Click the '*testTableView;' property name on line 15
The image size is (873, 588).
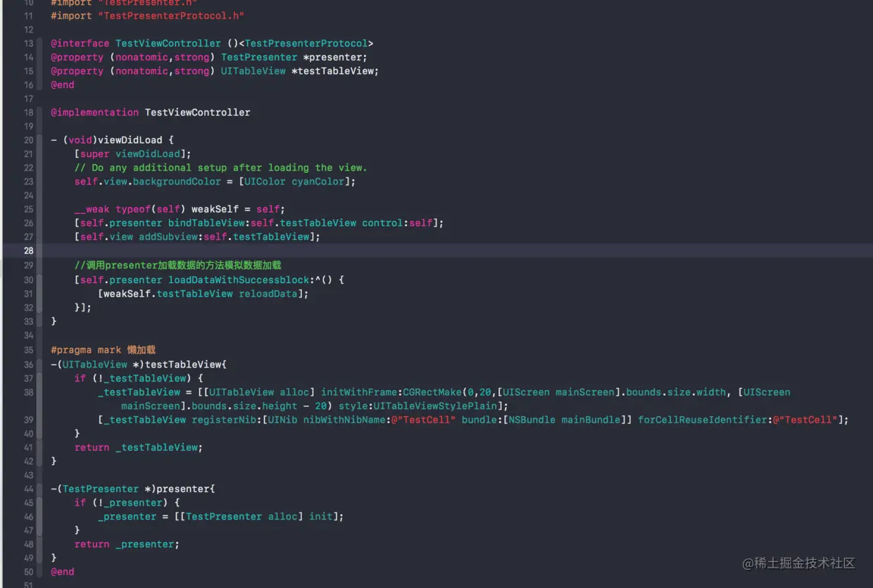(x=335, y=71)
